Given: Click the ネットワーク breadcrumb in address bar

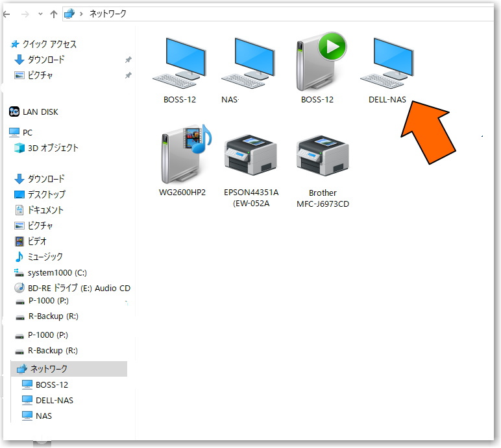Looking at the screenshot, I should point(108,14).
